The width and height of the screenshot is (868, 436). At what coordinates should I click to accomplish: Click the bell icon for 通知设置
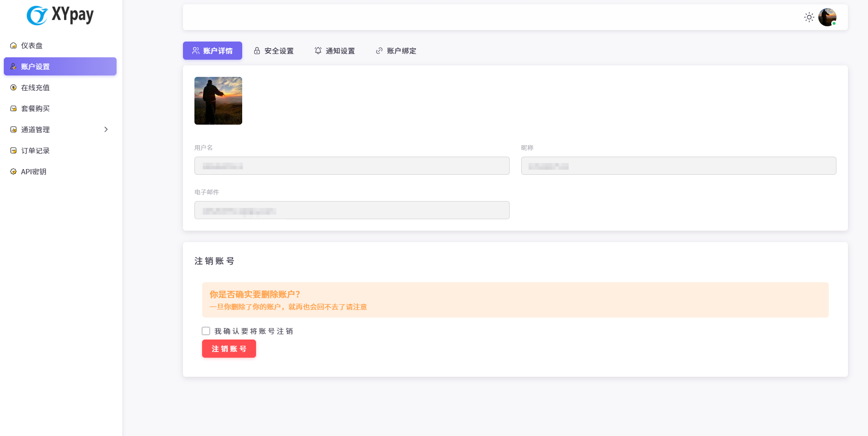click(318, 51)
